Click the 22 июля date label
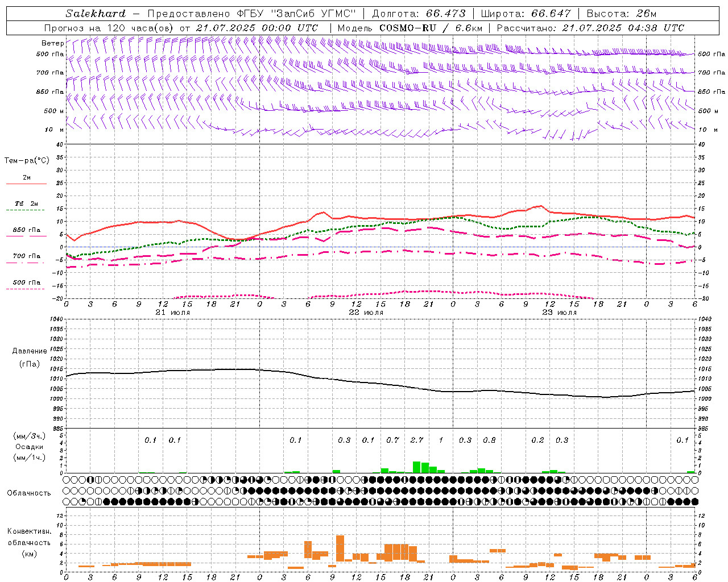This screenshot has width=728, height=582. pos(366,313)
